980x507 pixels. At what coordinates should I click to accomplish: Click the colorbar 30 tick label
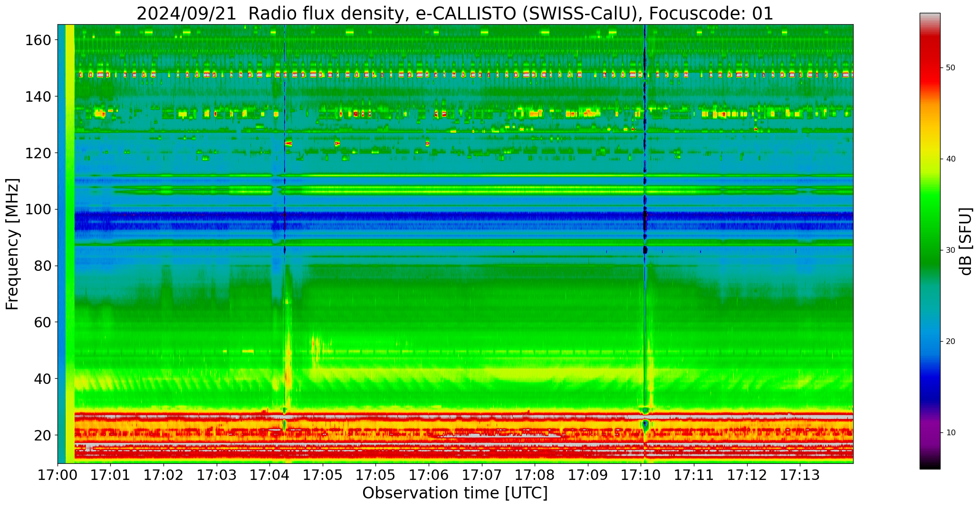tap(951, 250)
